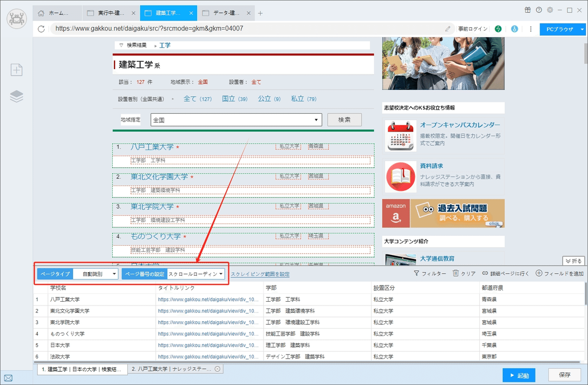Viewport: 588px width, 385px height.
Task: Expand the PCブラウザ dropdown arrow
Action: click(x=583, y=29)
